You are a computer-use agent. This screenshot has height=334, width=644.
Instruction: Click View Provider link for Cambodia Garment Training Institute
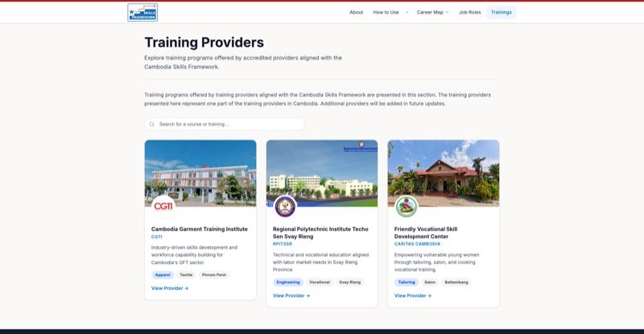point(170,288)
